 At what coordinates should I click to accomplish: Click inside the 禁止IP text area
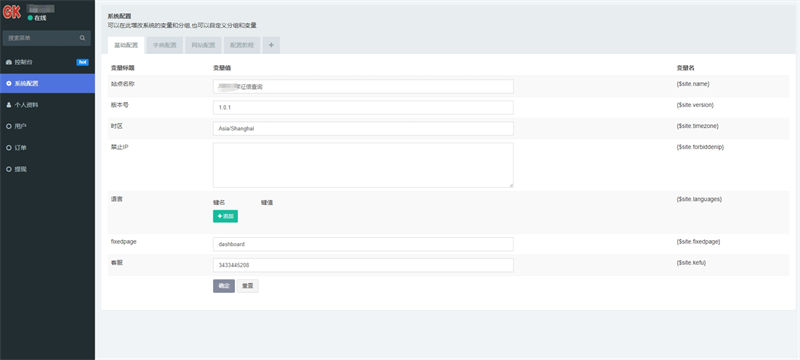tap(363, 165)
